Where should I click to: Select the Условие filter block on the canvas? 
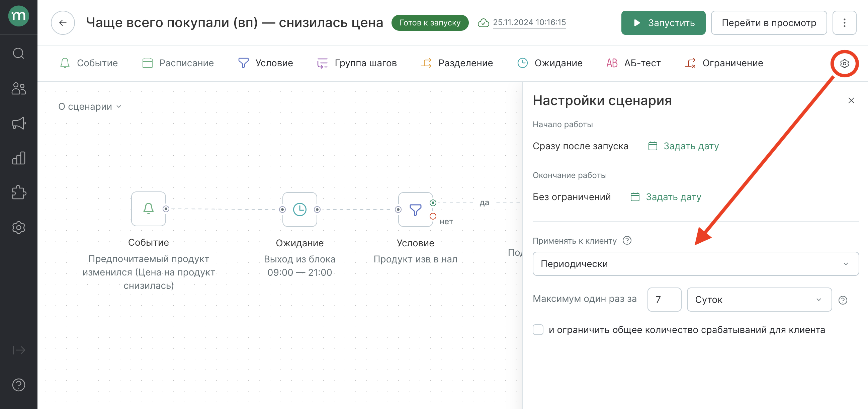click(x=415, y=210)
